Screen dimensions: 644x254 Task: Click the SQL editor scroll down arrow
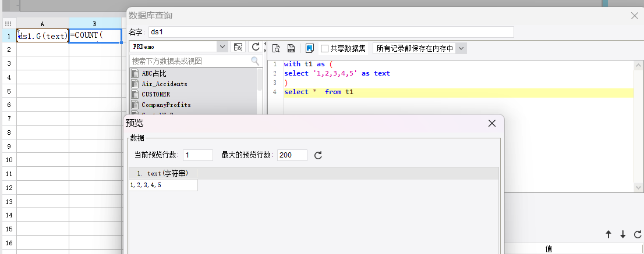pyautogui.click(x=638, y=187)
